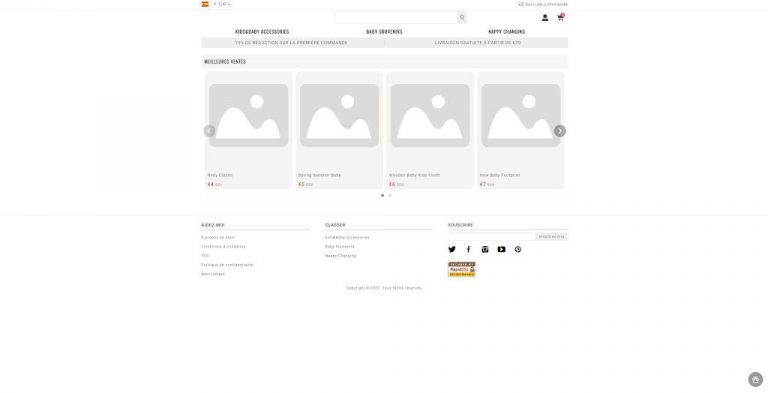The height and width of the screenshot is (393, 768).
Task: Open the Wooden Baby Kids Tooth image
Action: 430,115
